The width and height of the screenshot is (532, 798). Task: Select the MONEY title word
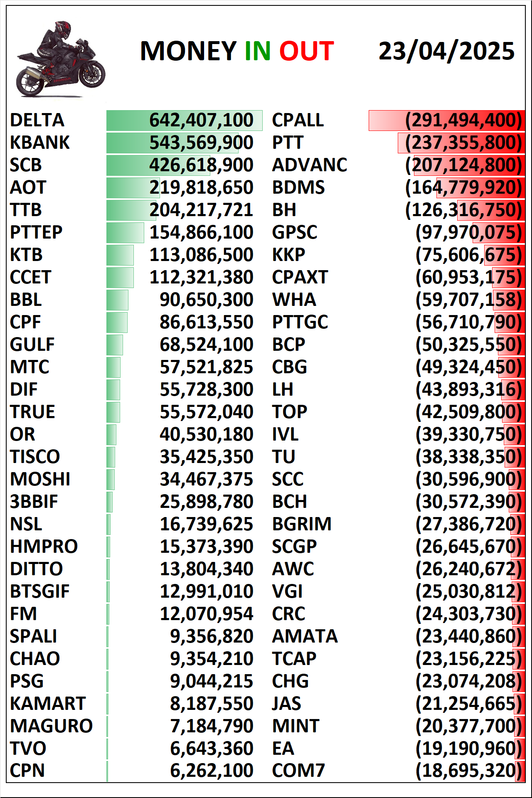188,51
